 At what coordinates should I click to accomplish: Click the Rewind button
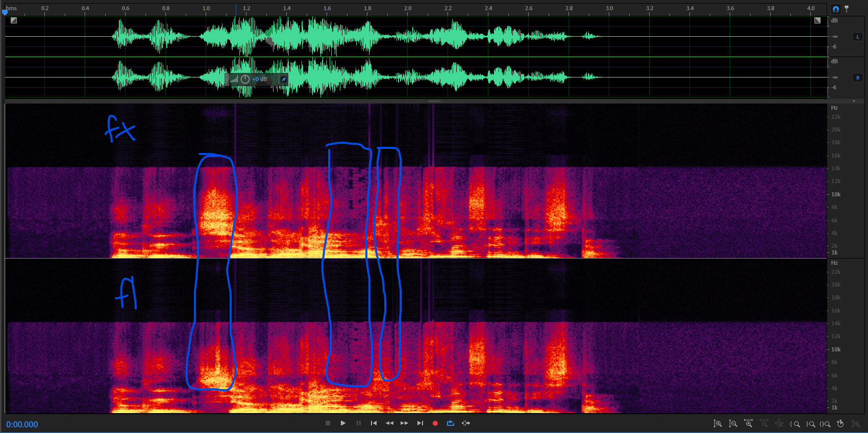point(389,423)
